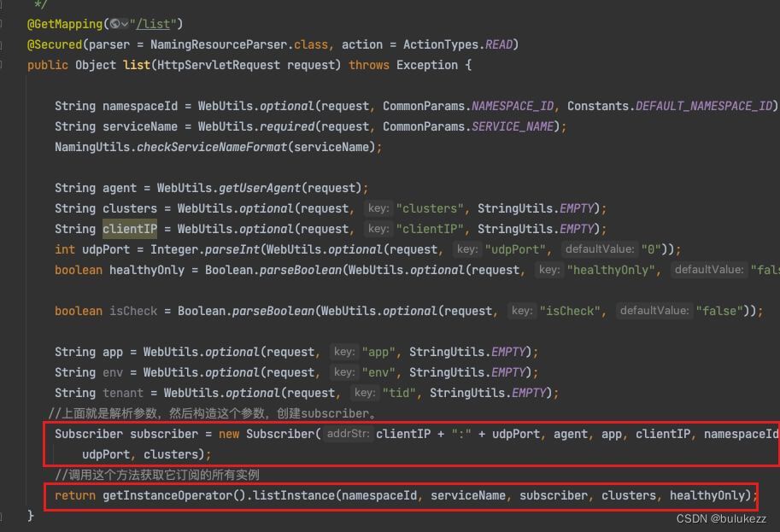The width and height of the screenshot is (780, 532).
Task: Click the globe icon in the GetMapping annotation
Action: tap(115, 23)
